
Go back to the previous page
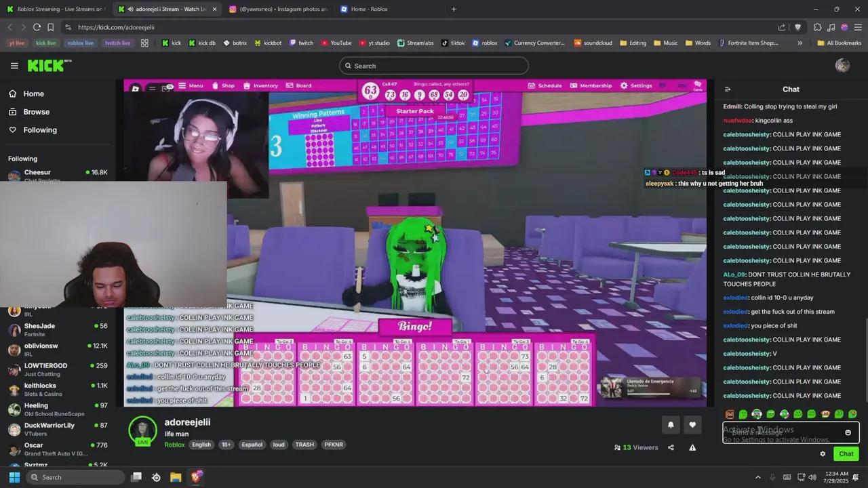pos(9,27)
